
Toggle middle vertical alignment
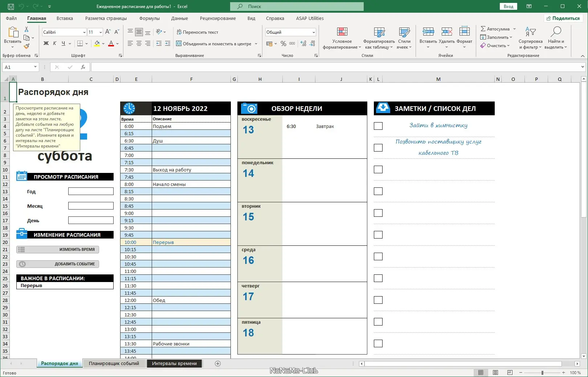pyautogui.click(x=139, y=32)
